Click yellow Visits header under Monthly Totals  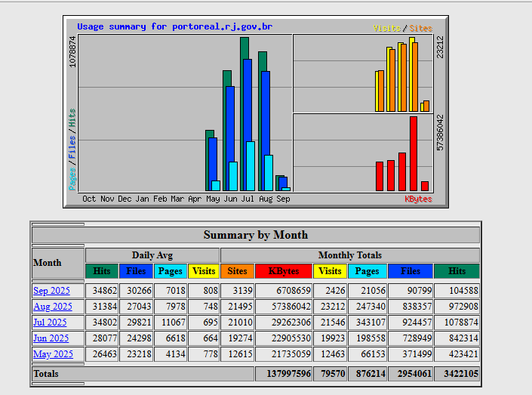[x=330, y=271]
